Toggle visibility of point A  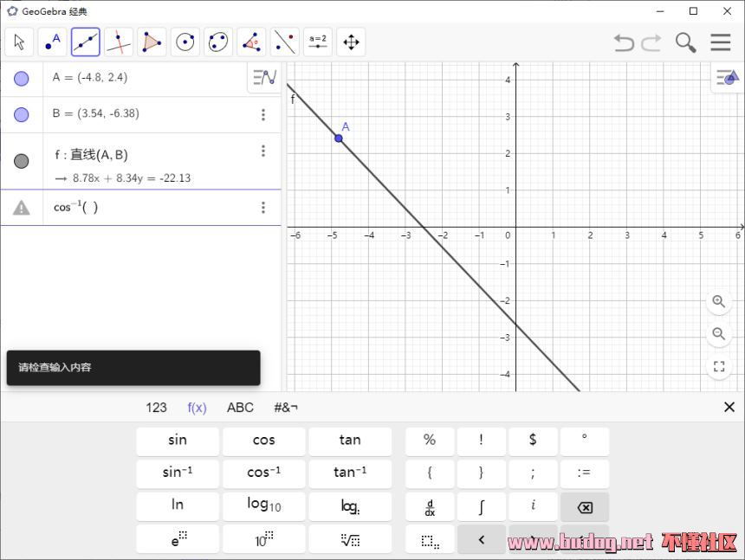tap(22, 79)
